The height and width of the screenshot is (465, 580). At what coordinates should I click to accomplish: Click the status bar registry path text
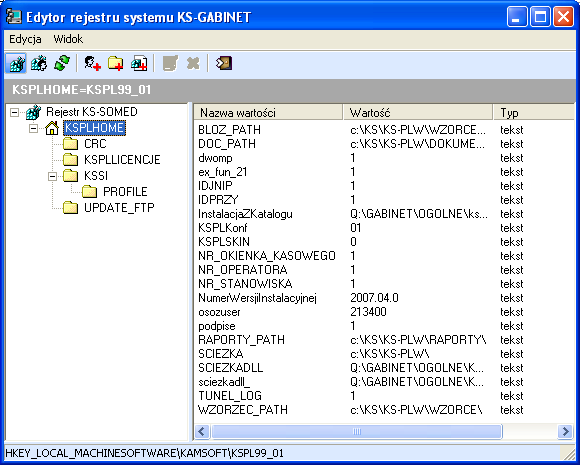[144, 453]
